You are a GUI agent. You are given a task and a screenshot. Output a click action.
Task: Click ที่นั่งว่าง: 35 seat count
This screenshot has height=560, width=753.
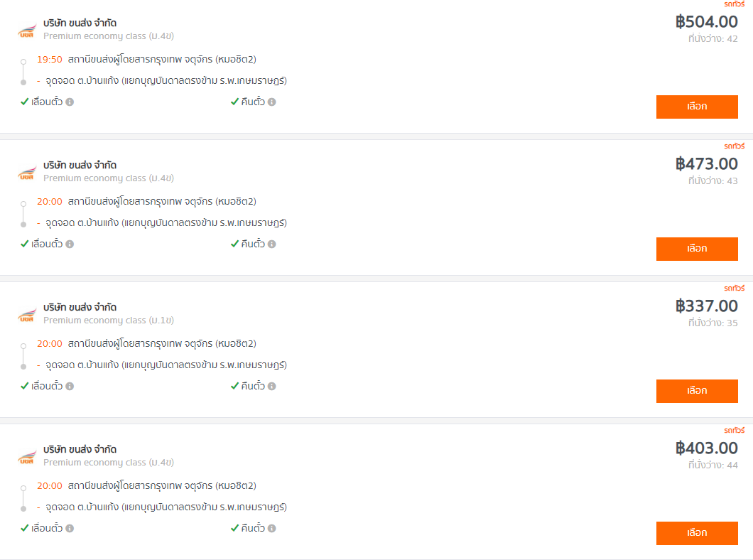(713, 323)
